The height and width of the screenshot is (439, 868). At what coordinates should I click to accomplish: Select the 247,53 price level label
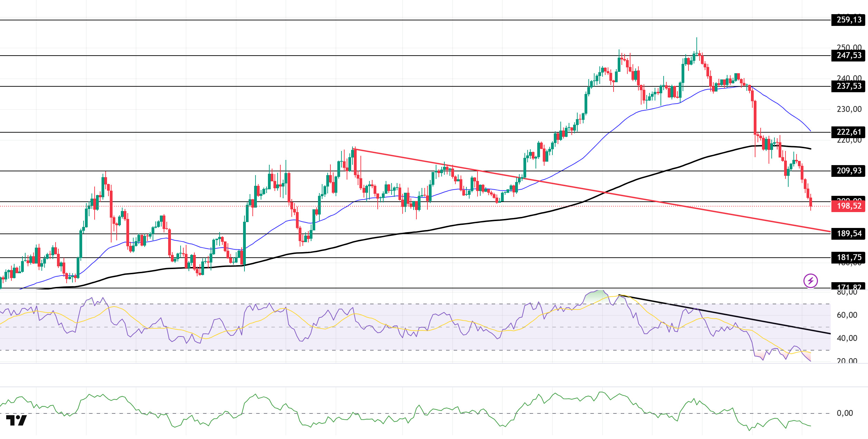point(849,55)
